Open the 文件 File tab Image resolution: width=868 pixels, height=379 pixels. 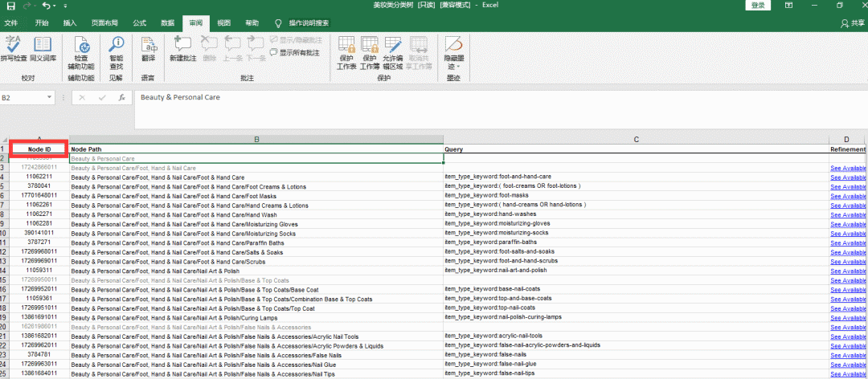click(11, 23)
